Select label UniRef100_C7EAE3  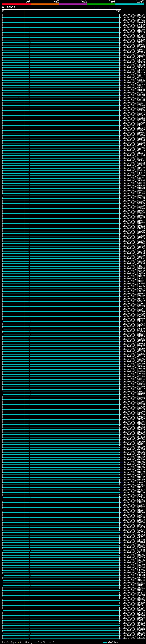(133, 67)
